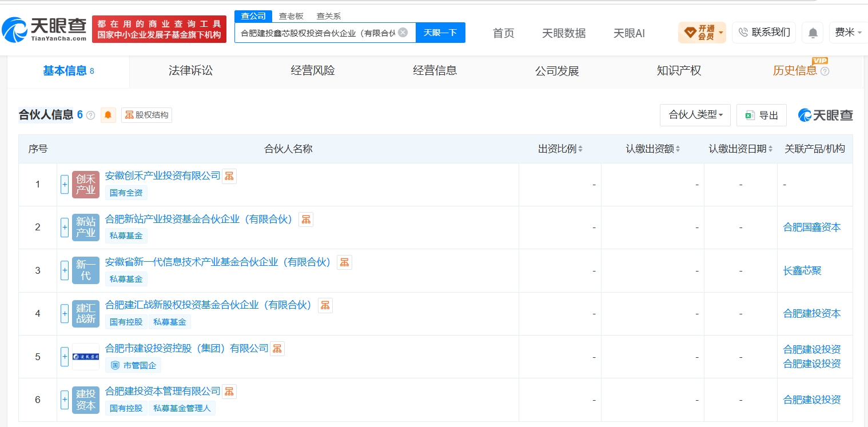Screen dimensions: 868x427
Task: Sort table by 认缴出资额 column
Action: coord(653,149)
